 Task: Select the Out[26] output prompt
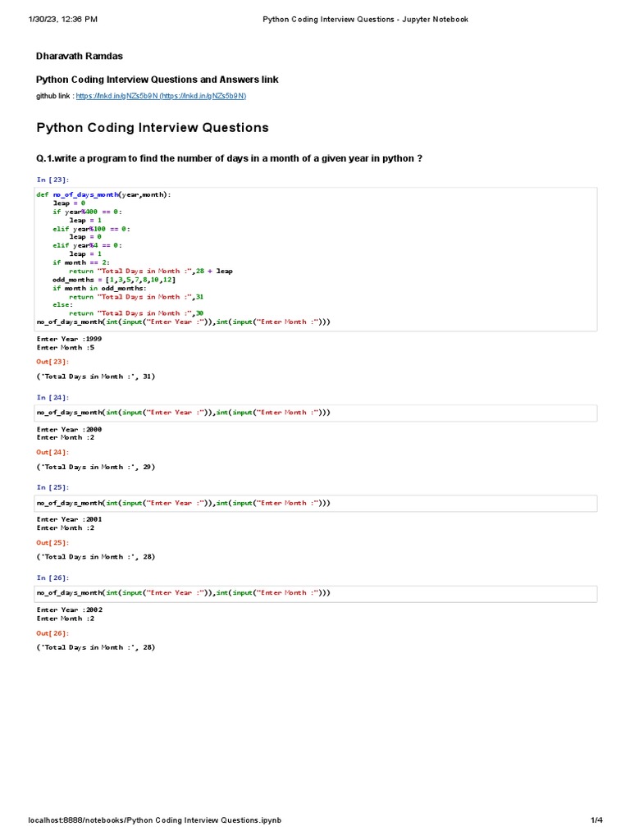[x=52, y=632]
